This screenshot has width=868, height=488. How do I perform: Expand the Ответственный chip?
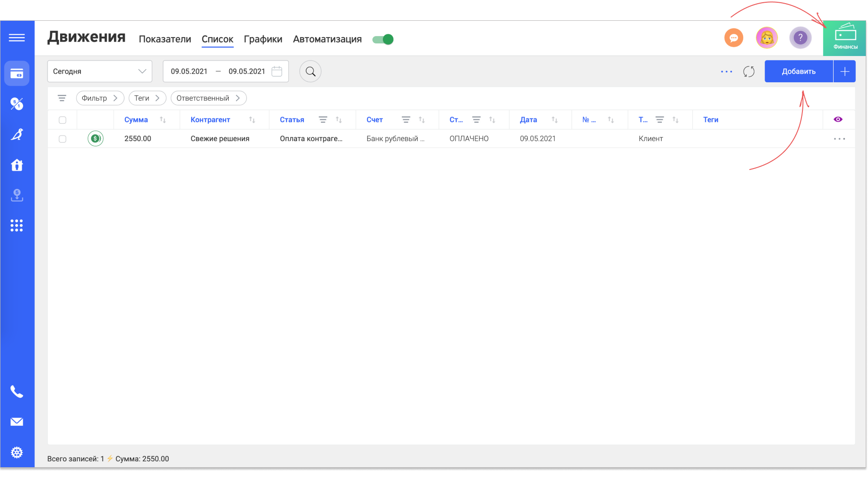[x=208, y=98]
